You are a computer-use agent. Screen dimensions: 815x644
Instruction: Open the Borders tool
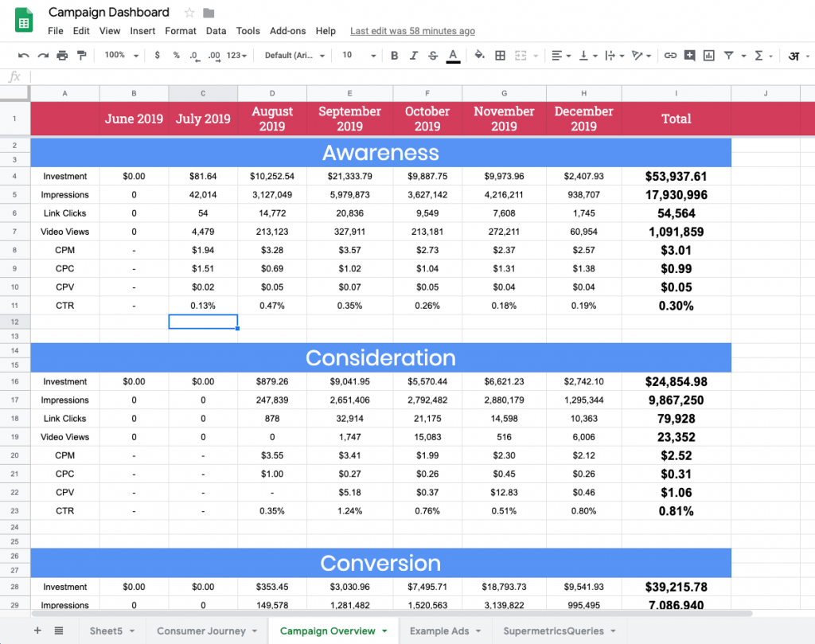click(x=500, y=56)
